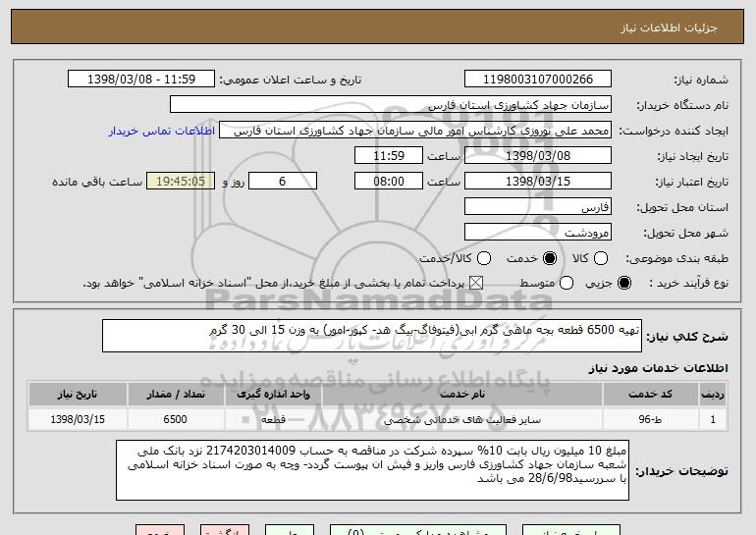Select the خدمت radio button
The height and width of the screenshot is (535, 756).
(549, 258)
